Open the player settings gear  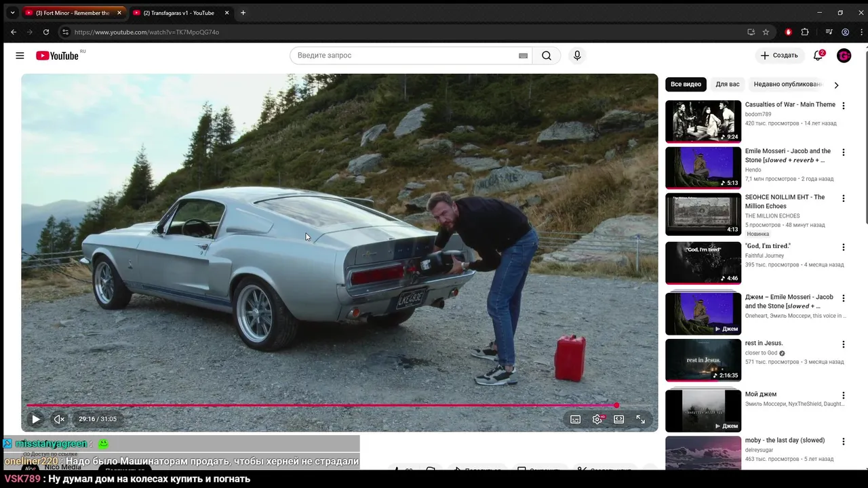[x=597, y=419]
